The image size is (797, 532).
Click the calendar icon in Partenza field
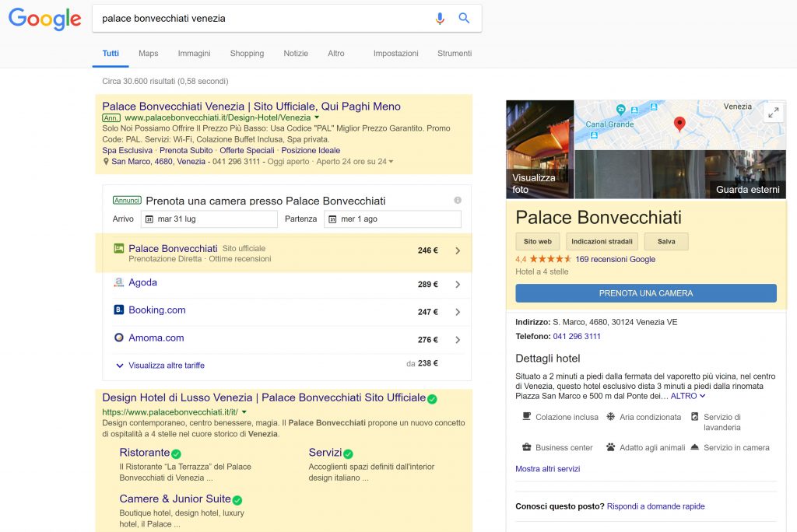332,219
